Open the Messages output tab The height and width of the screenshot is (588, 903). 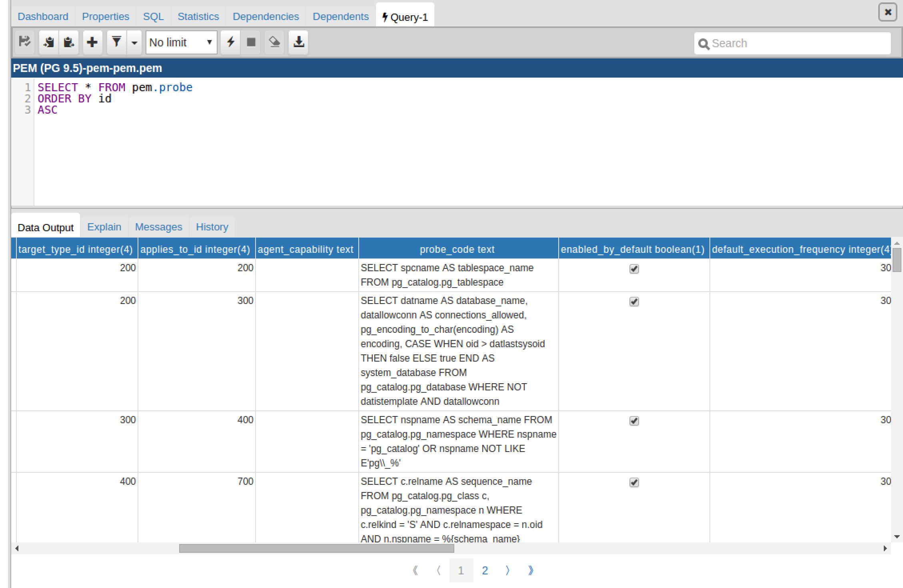158,227
